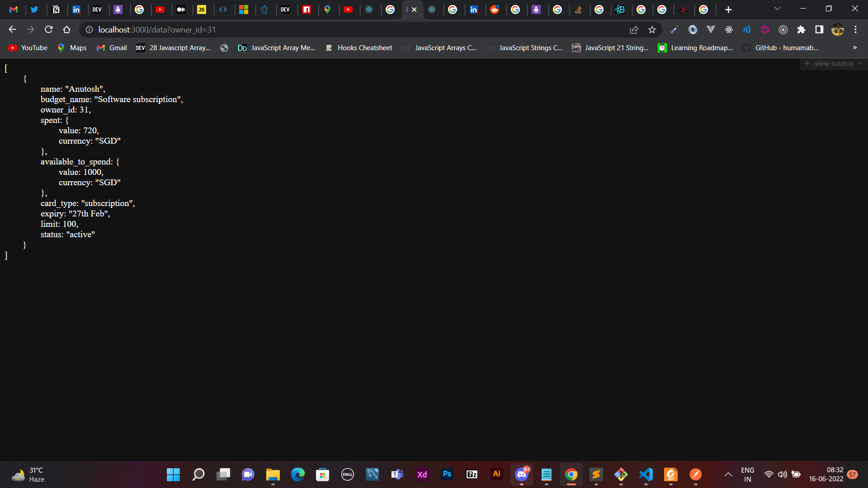Open Chrome's three-dot menu
This screenshot has width=868, height=488.
click(x=856, y=29)
